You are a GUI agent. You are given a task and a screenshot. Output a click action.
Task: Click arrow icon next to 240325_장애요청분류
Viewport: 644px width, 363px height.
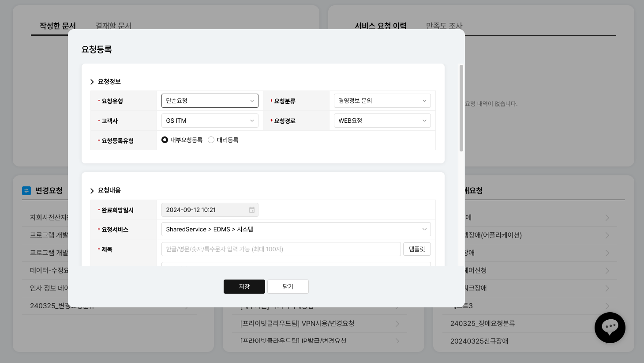coord(607,324)
